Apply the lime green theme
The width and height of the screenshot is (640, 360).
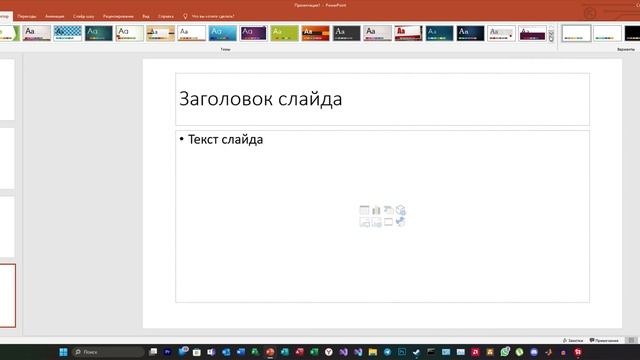284,33
